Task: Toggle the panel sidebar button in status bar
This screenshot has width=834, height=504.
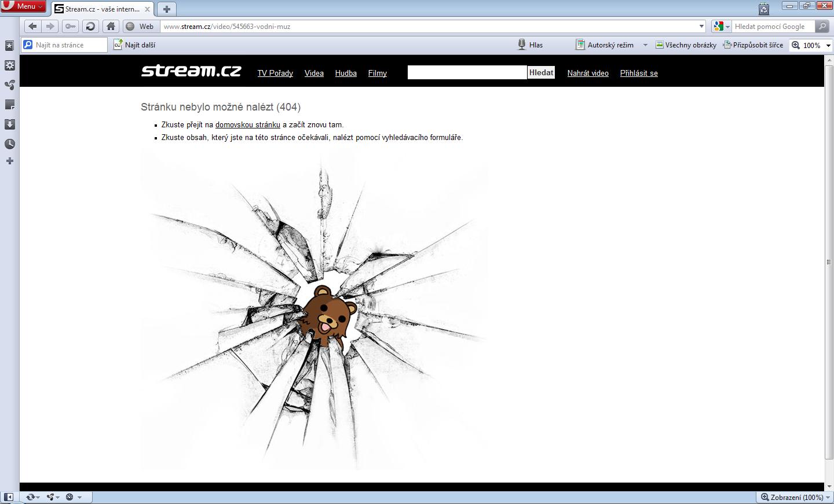Action: 9,497
